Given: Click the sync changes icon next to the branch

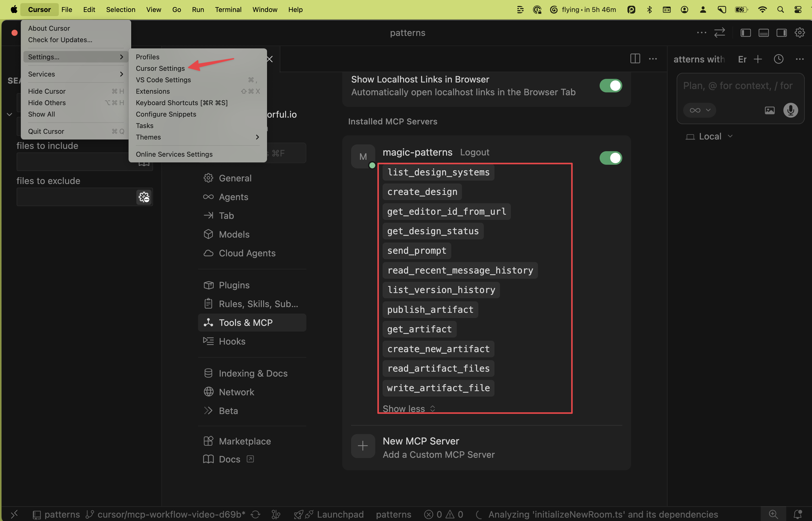Looking at the screenshot, I should click(x=256, y=514).
